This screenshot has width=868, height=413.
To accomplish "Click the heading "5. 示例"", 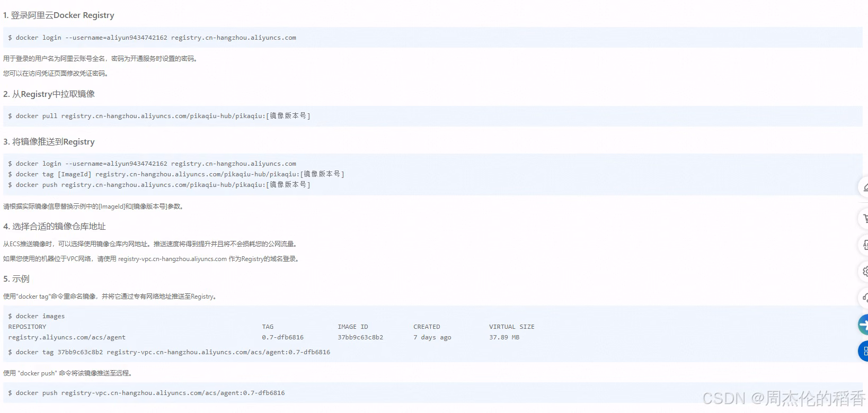I will [16, 279].
